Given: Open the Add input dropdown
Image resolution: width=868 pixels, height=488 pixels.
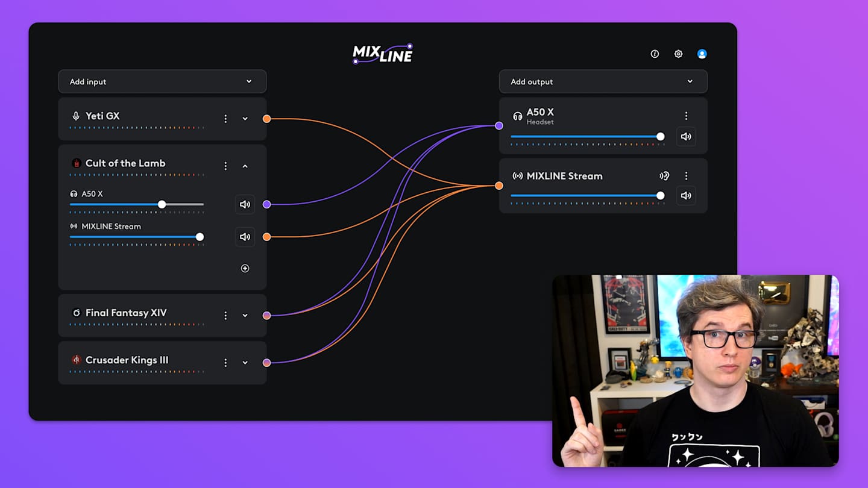Looking at the screenshot, I should coord(162,81).
